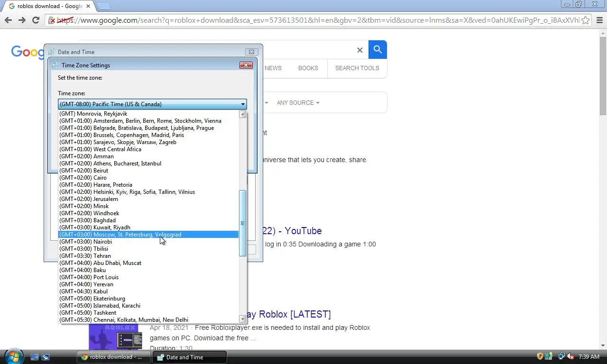Clear the Google search box with X

point(359,50)
